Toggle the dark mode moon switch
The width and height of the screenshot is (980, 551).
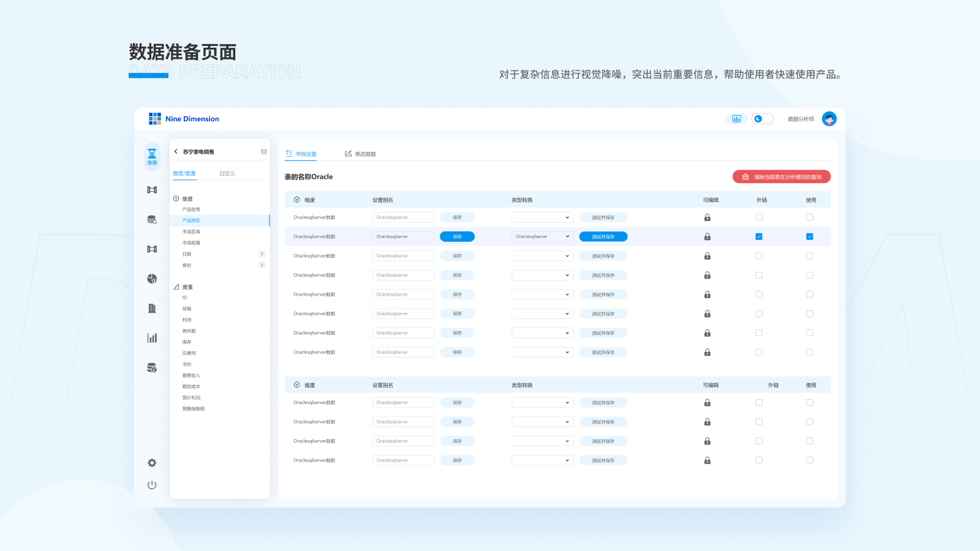pos(763,119)
